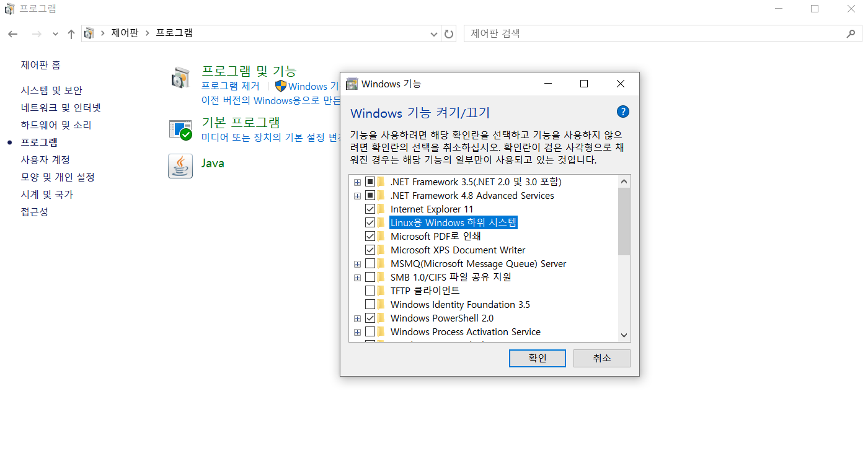The image size is (868, 451).
Task: Click folder icon next to TFTP 클라이언트
Action: (x=381, y=291)
